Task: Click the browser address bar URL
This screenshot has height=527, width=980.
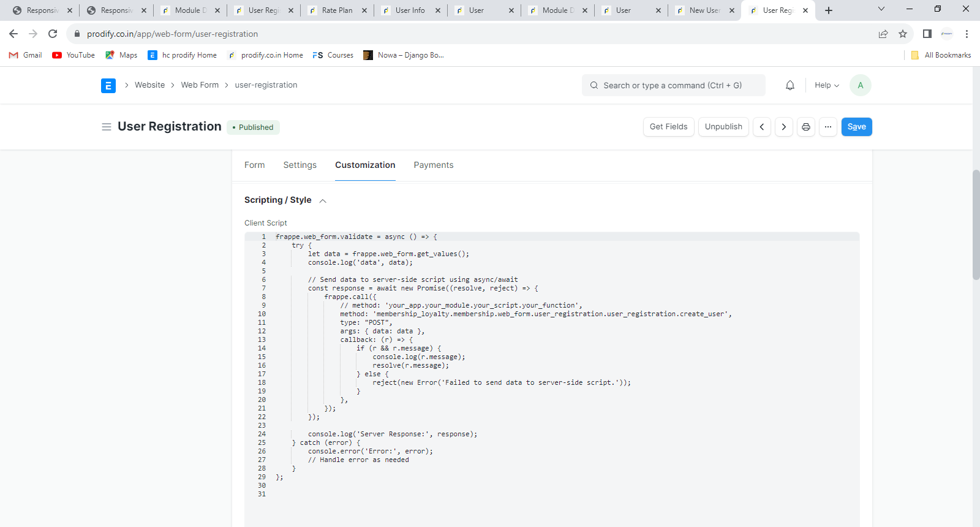Action: click(172, 34)
